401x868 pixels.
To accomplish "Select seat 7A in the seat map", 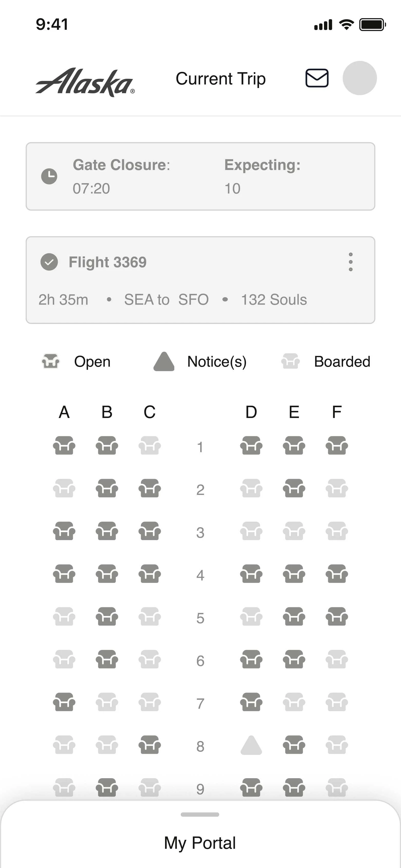I will click(64, 702).
